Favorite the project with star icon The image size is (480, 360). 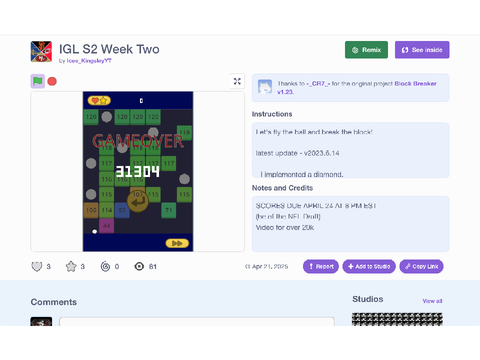(71, 266)
